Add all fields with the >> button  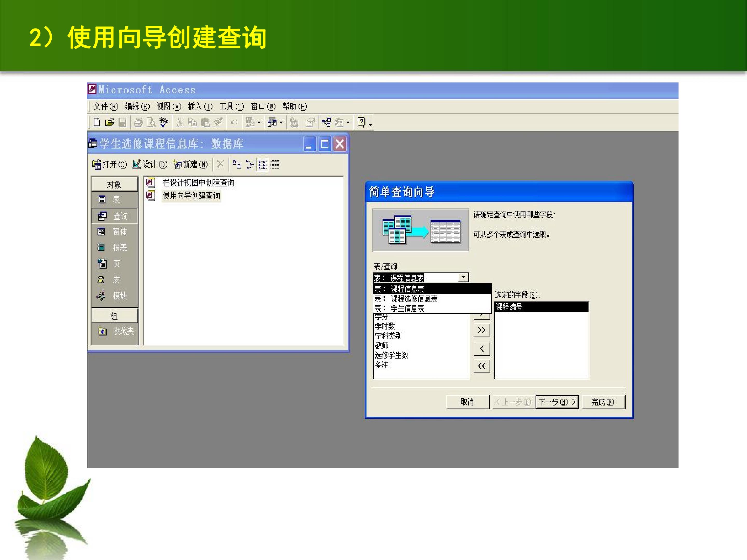point(482,330)
